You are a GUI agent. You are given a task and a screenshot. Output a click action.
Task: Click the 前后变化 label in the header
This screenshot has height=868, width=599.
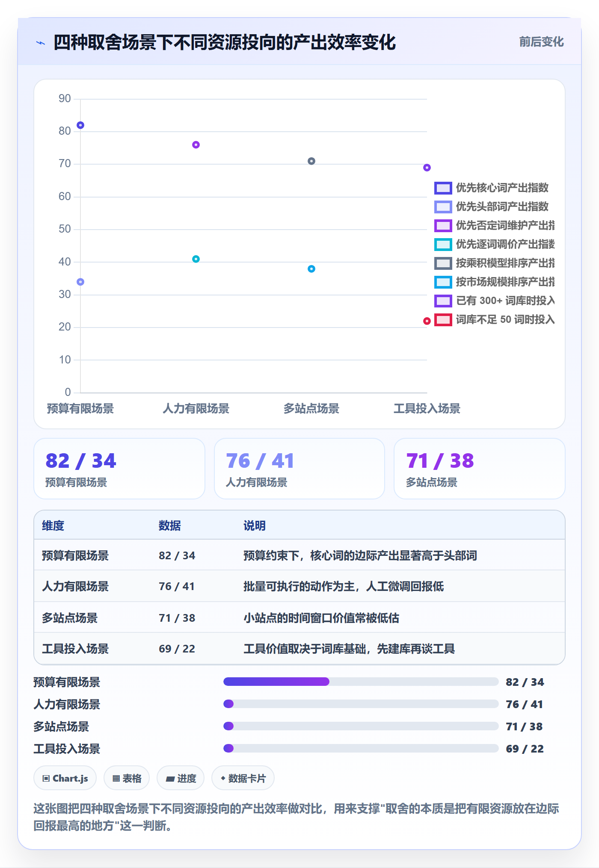point(541,42)
